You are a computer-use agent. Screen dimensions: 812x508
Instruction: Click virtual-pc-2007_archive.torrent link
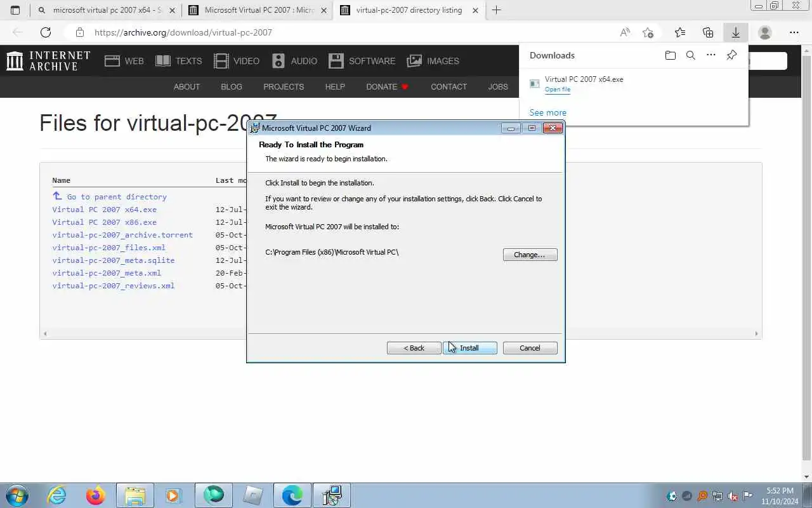pos(122,235)
